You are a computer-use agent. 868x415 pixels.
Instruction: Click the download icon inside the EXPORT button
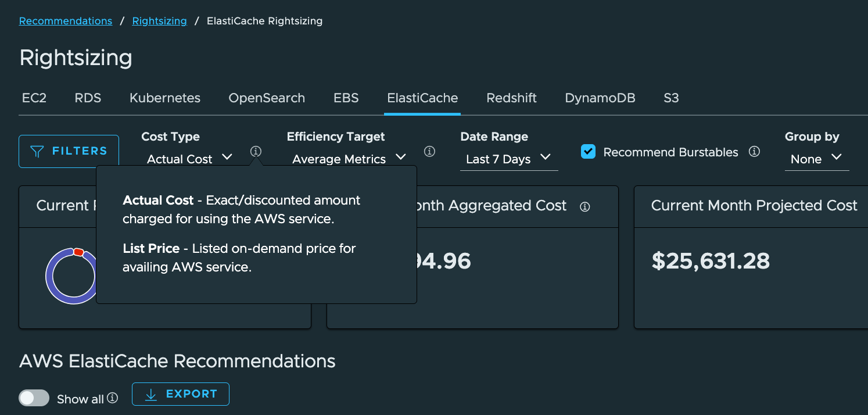coord(151,394)
